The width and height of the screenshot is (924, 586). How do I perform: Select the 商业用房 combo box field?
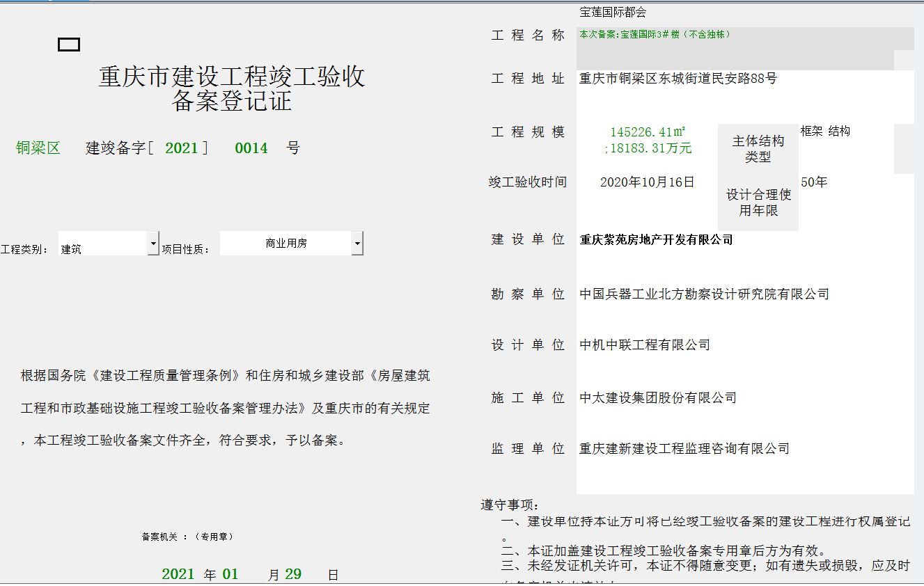(285, 244)
